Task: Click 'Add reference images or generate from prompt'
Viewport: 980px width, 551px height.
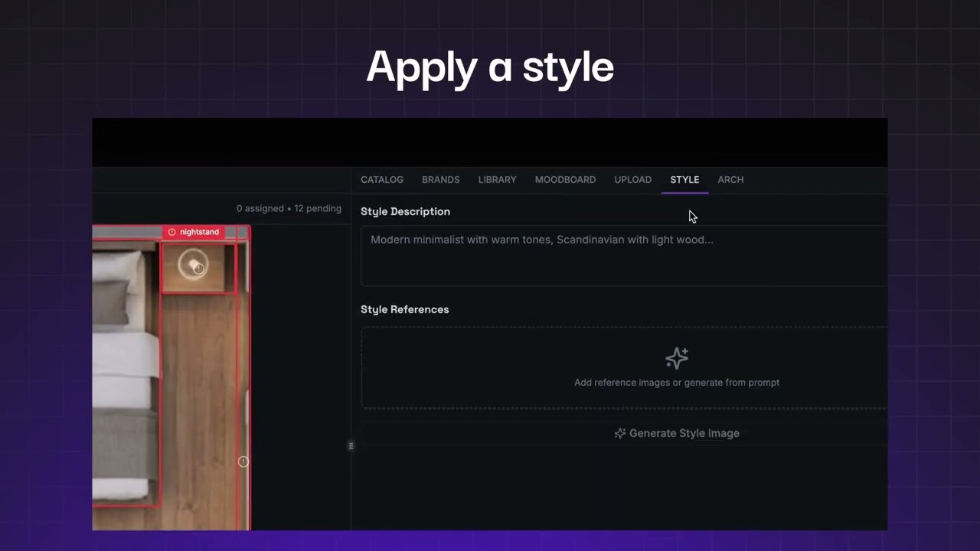Action: coord(677,383)
